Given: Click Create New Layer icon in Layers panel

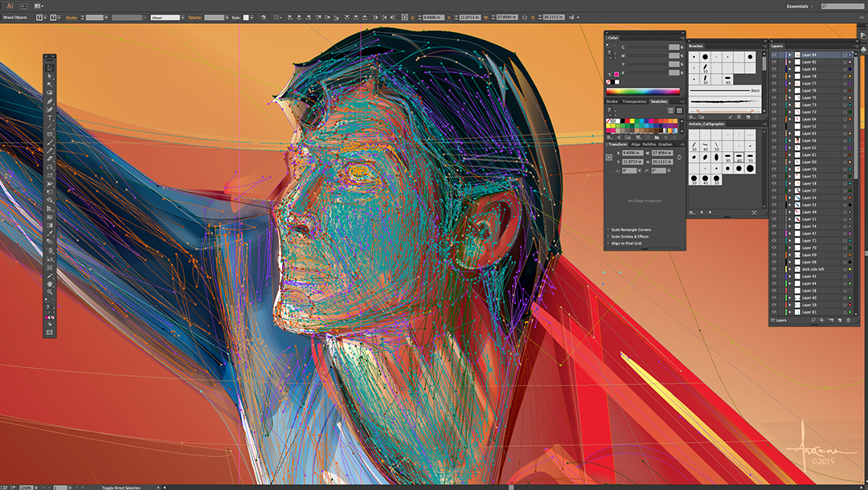Looking at the screenshot, I should 840,321.
